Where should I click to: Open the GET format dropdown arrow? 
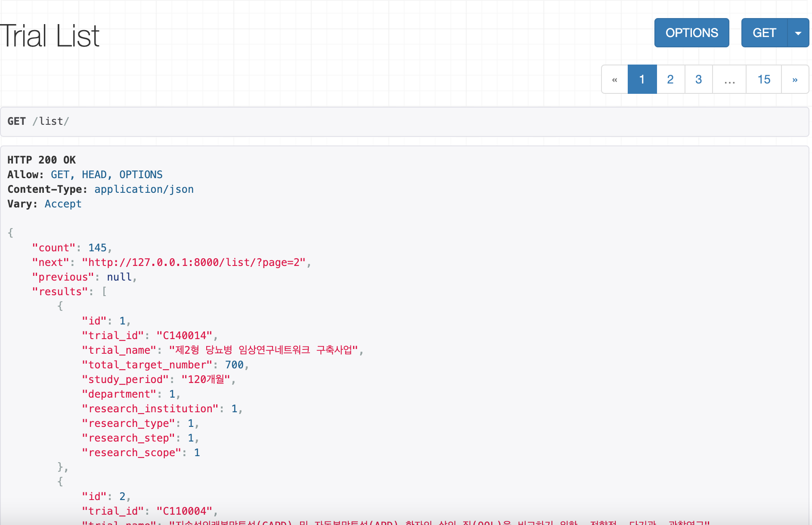point(799,33)
